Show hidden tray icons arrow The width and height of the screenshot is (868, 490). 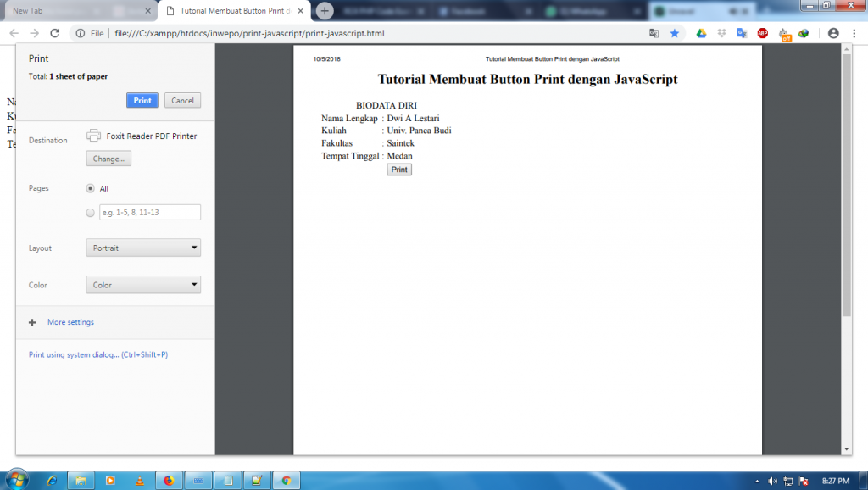757,482
